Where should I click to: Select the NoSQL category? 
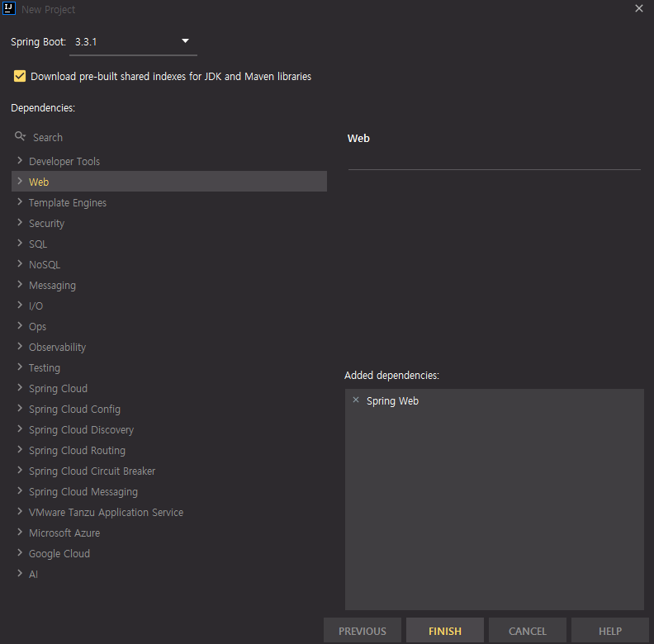(x=45, y=264)
